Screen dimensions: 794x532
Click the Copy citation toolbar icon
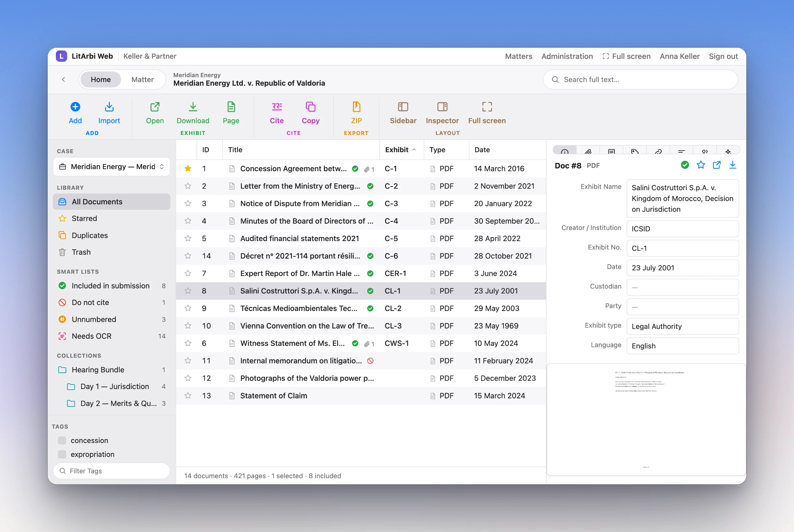310,107
